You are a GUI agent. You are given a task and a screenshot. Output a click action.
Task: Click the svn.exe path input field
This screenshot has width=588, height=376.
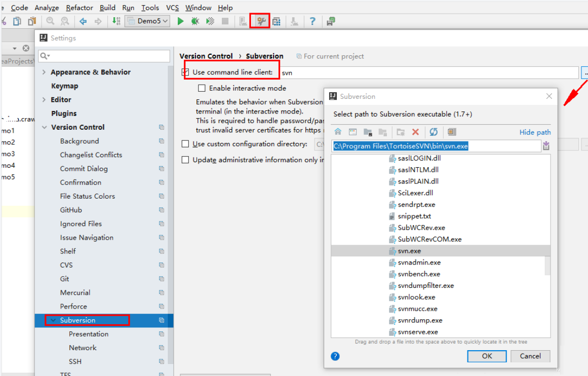click(436, 146)
